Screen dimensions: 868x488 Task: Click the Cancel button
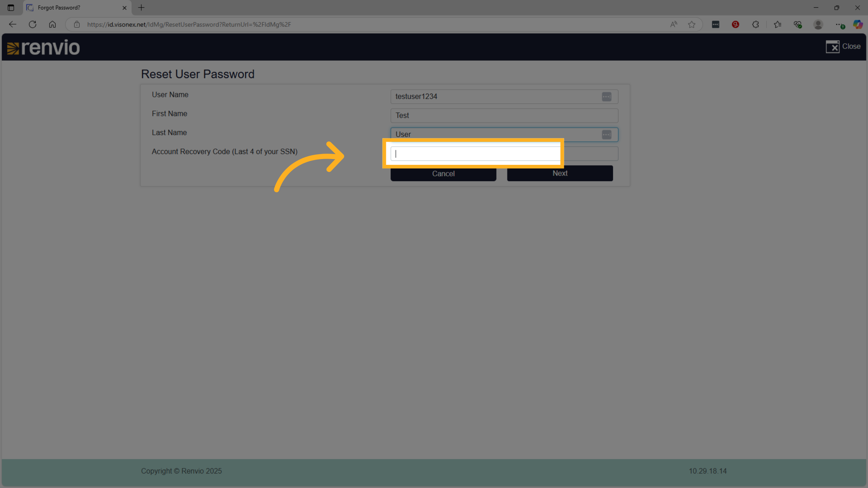coord(443,174)
